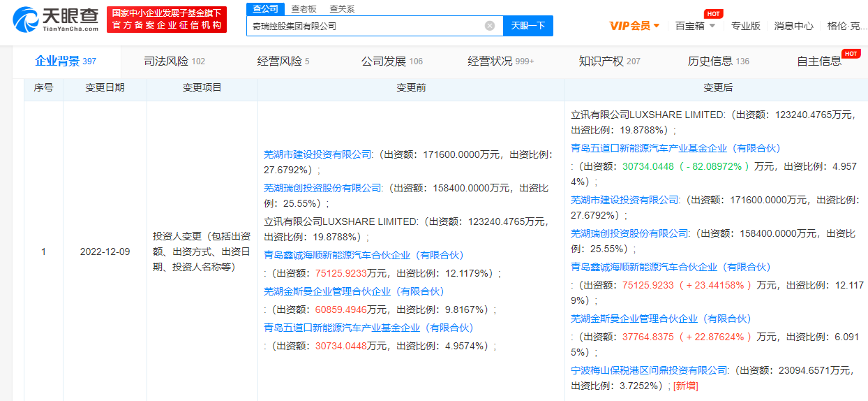Switch to 企业背景 tab
The image size is (868, 401).
66,61
